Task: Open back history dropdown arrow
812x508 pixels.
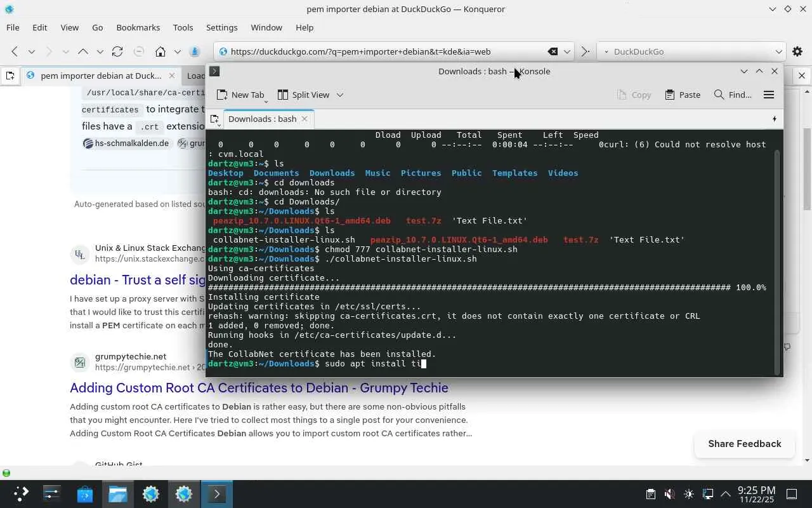Action: click(x=31, y=51)
